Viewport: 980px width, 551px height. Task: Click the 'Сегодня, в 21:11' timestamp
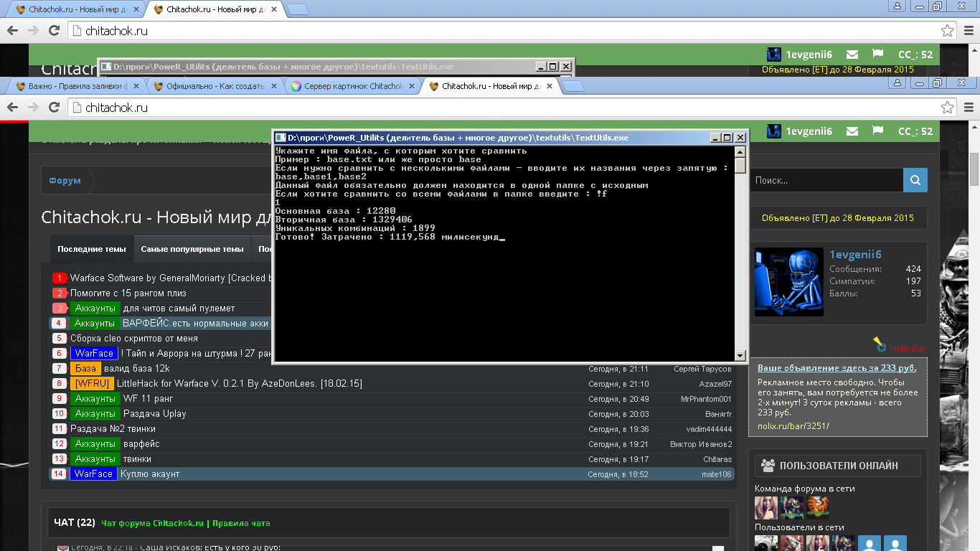click(x=618, y=369)
